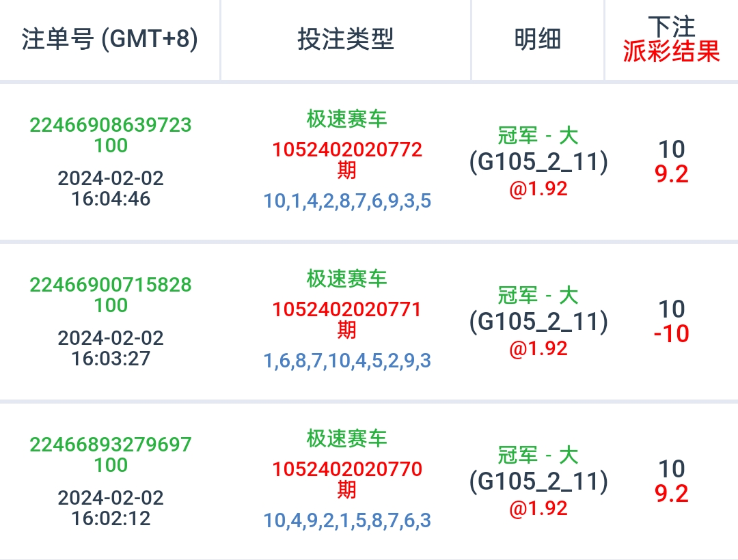Open bet order 22466908639723
Screen dimensions: 738x560
[111, 126]
